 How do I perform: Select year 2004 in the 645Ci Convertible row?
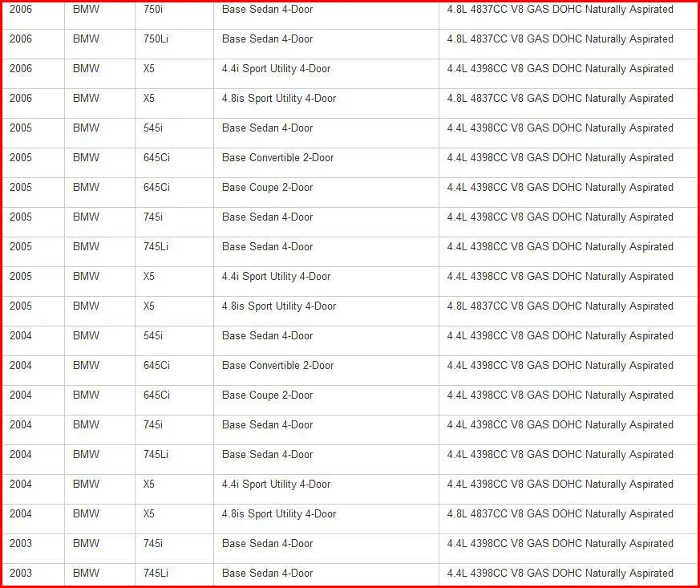click(21, 365)
